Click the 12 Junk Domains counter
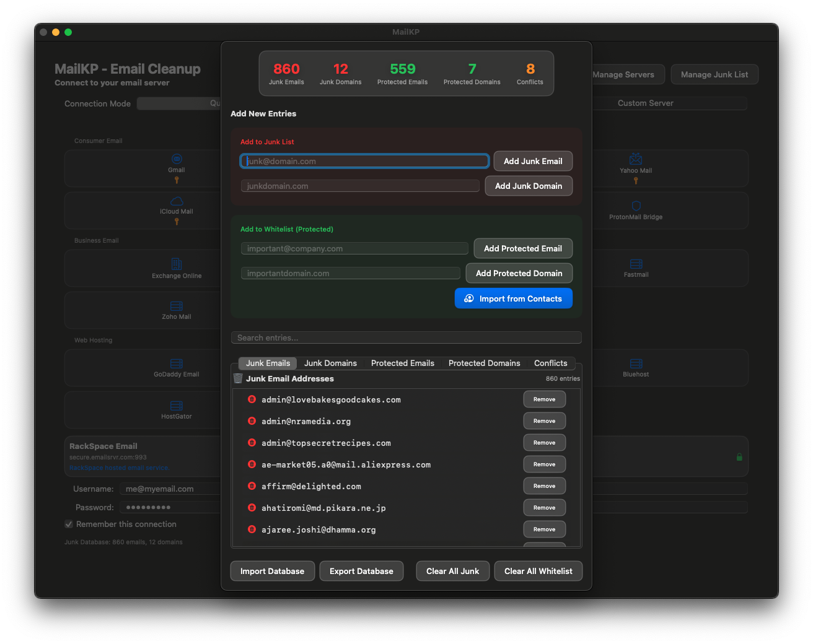Viewport: 813px width, 644px height. (x=341, y=73)
